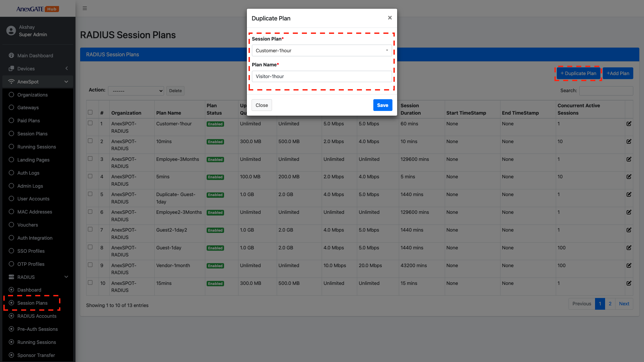Open the Session Plan dropdown
This screenshot has width=644, height=362.
point(322,51)
